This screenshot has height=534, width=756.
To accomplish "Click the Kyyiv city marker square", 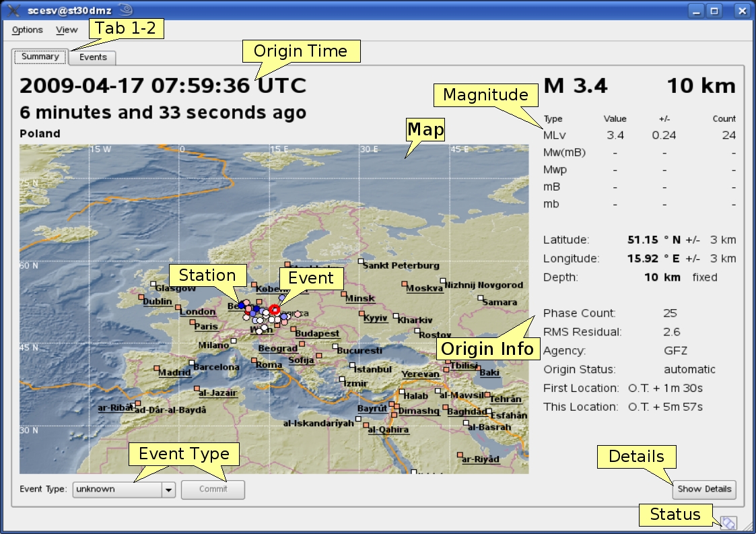I will pyautogui.click(x=362, y=314).
